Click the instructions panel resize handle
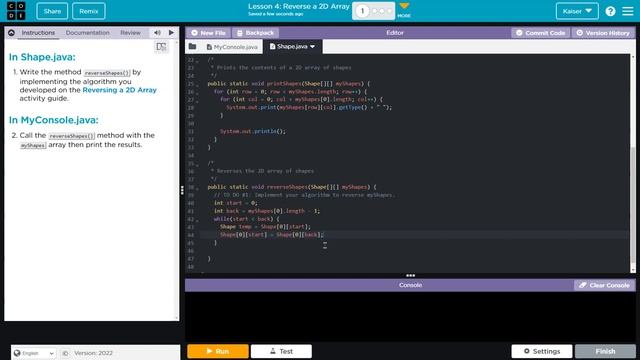This screenshot has width=640, height=360. tap(182, 190)
